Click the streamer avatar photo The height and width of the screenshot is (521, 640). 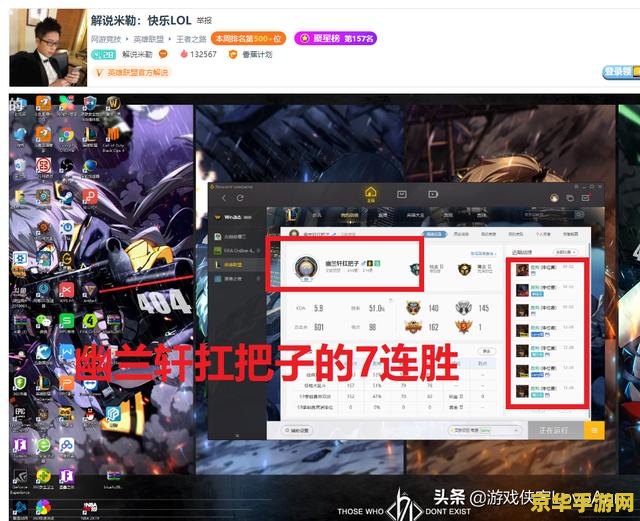coord(48,47)
